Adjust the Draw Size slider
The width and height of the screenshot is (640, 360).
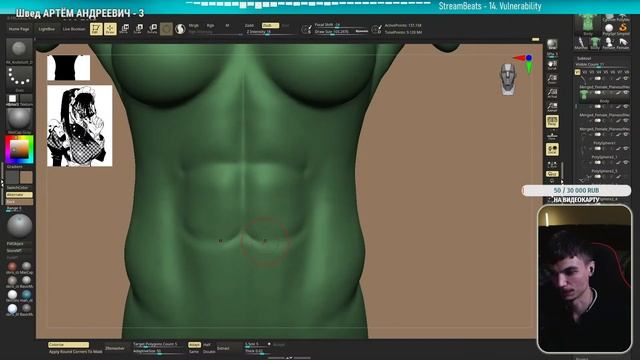[x=341, y=32]
